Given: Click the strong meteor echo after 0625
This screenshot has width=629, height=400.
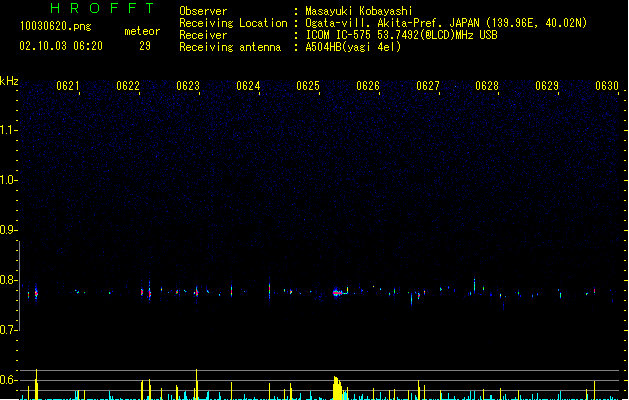Looking at the screenshot, I should coord(337,293).
